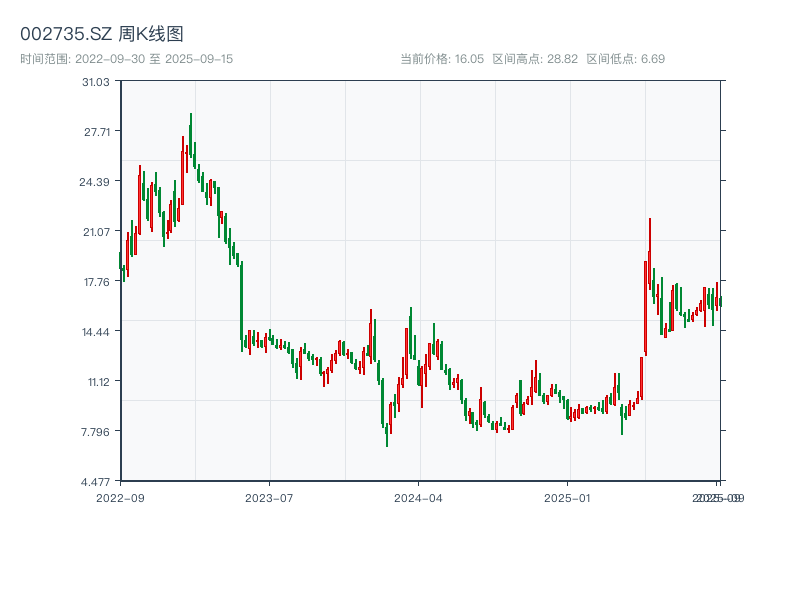The width and height of the screenshot is (800, 600).
Task: Click the y-axis label 24.39
Action: [94, 182]
